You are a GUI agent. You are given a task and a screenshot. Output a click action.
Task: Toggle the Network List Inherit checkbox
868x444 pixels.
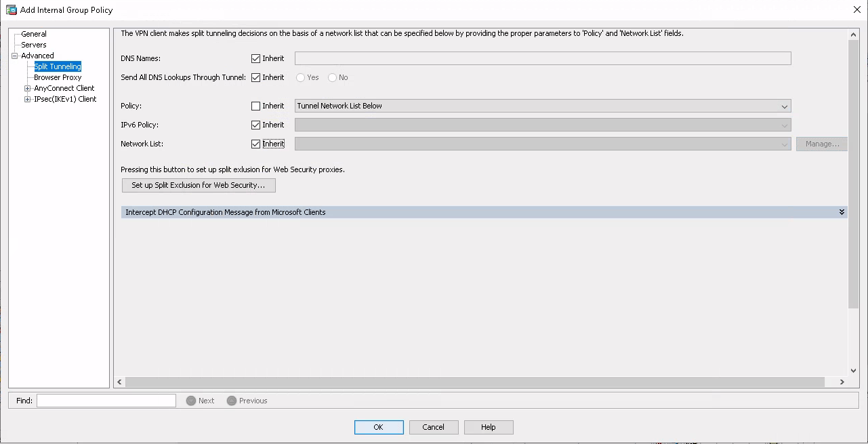255,144
